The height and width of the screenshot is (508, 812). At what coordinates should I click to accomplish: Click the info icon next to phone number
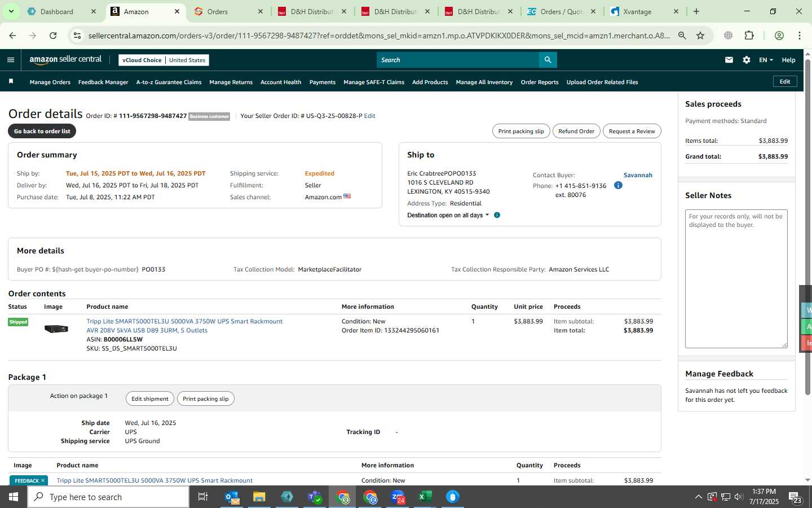coord(618,185)
